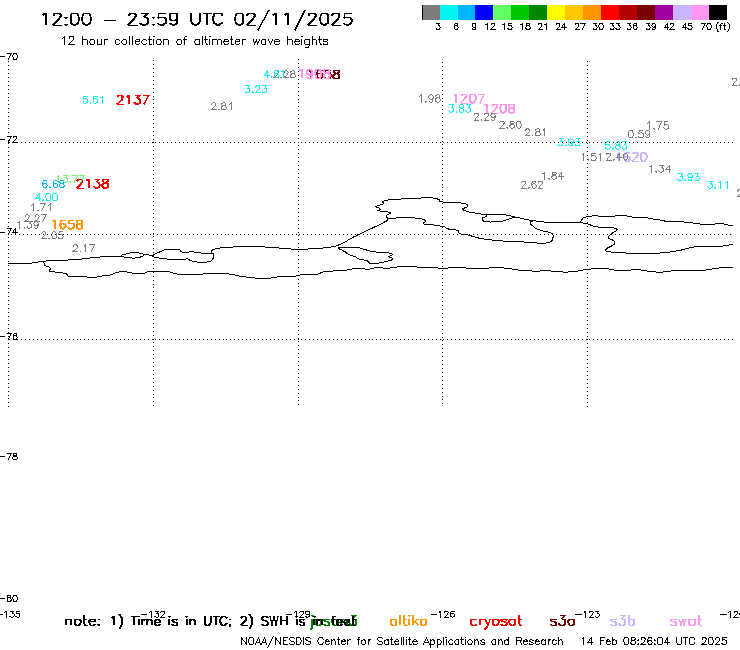Select the 's3a' satellite legend label
740x650 pixels.
(x=562, y=622)
